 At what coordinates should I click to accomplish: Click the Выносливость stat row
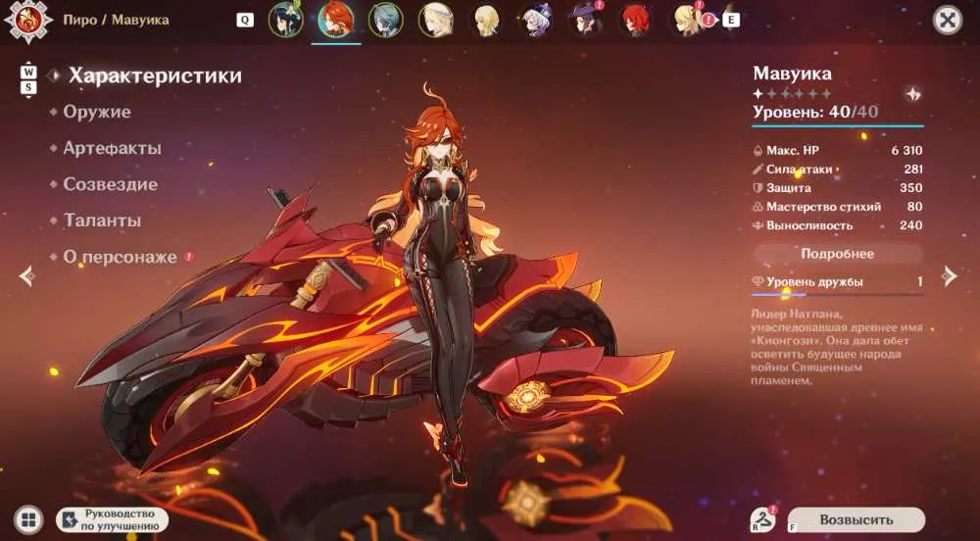tap(838, 224)
